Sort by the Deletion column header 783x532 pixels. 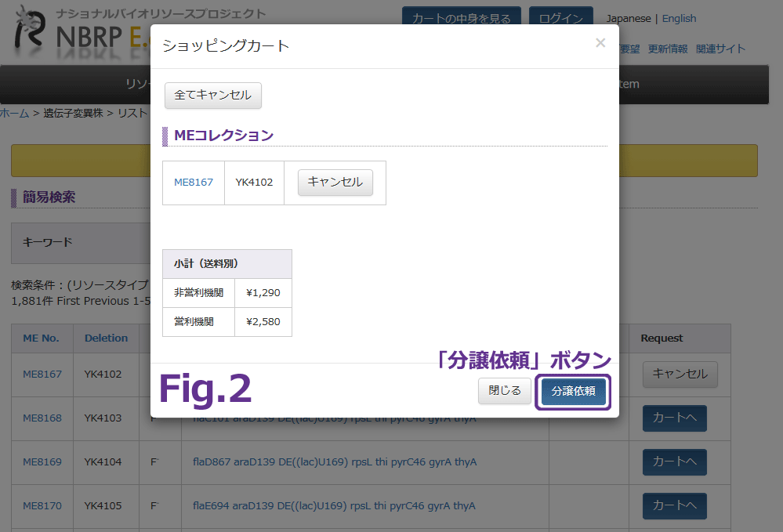[x=106, y=338]
